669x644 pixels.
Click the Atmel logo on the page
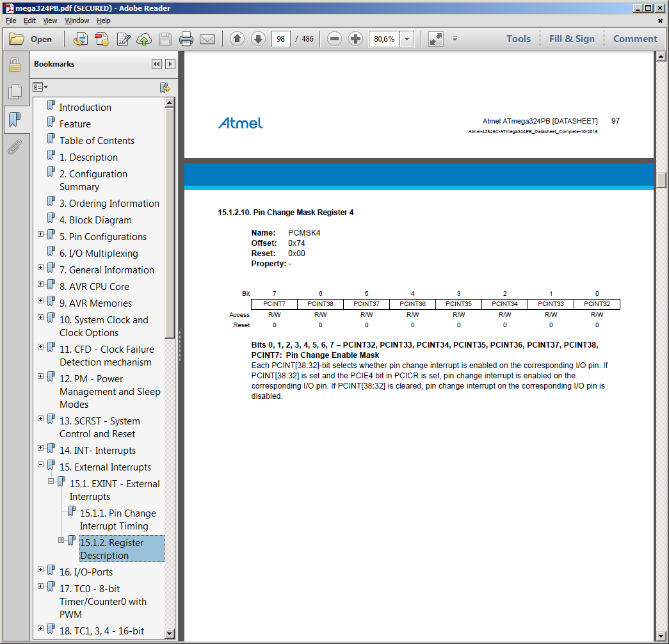click(240, 123)
